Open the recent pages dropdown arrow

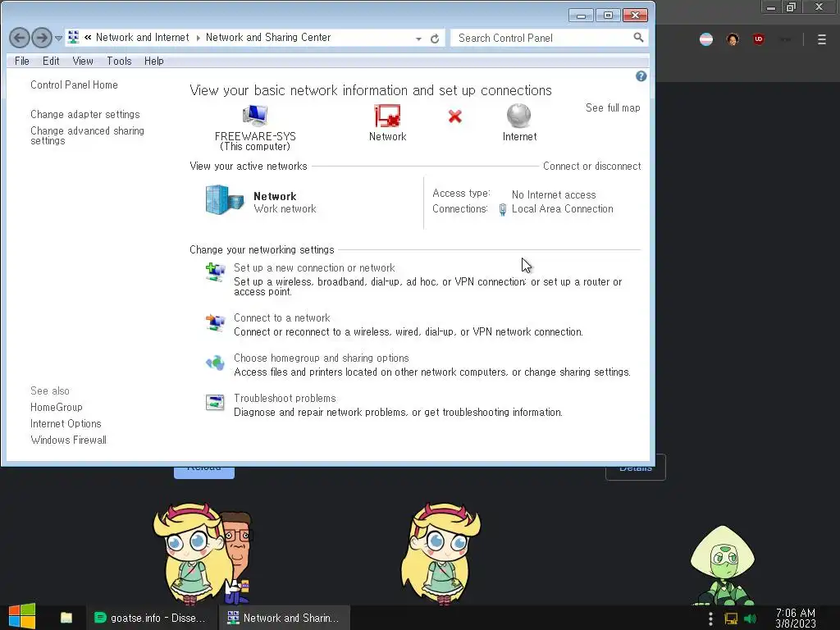58,39
